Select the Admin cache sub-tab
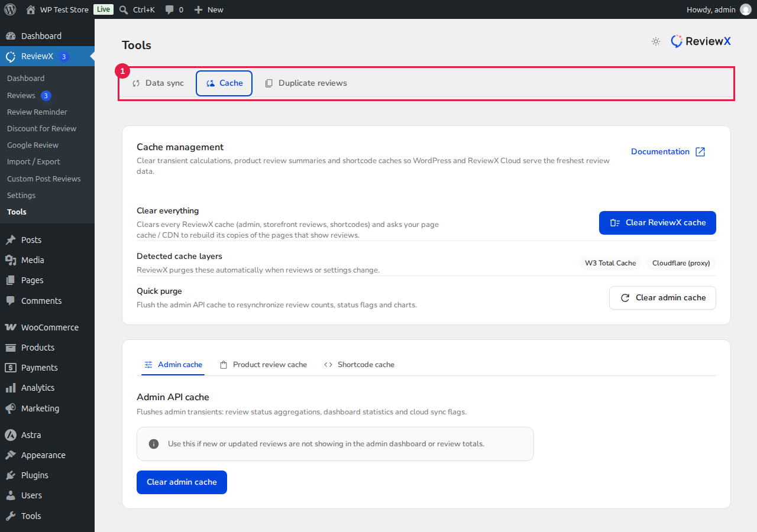Image resolution: width=757 pixels, height=532 pixels. pos(173,365)
